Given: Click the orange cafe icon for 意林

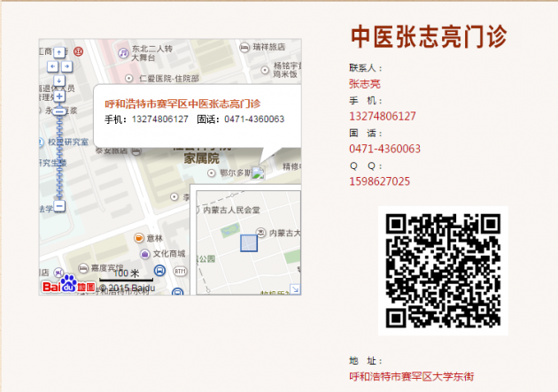Looking at the screenshot, I should [x=139, y=238].
